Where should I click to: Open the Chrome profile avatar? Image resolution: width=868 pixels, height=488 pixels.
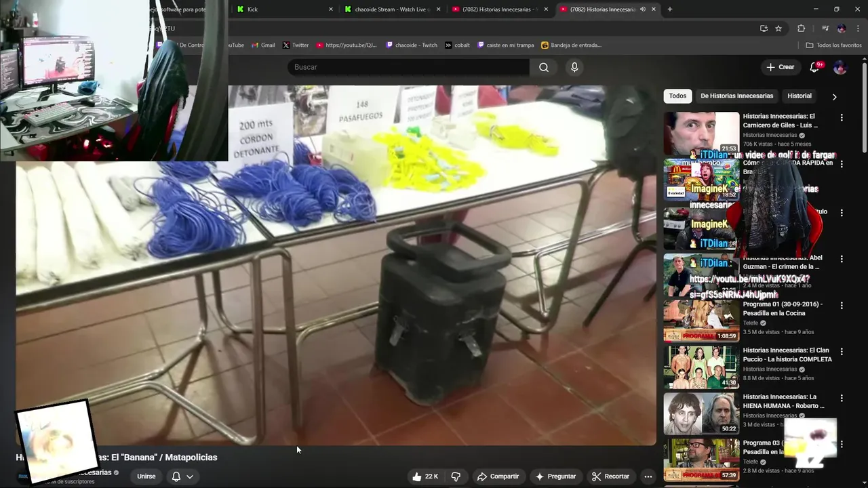[x=842, y=28]
